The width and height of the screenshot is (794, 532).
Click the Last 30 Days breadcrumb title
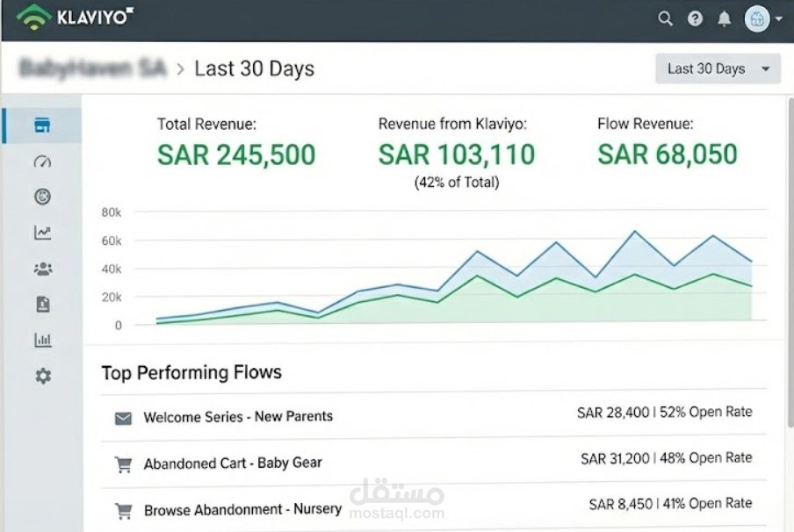[254, 68]
